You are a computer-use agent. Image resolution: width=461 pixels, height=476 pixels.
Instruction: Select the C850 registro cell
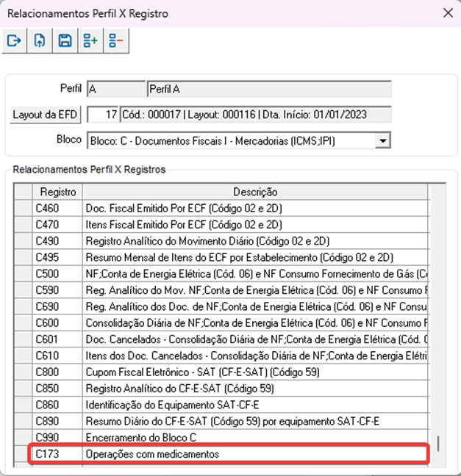[57, 389]
